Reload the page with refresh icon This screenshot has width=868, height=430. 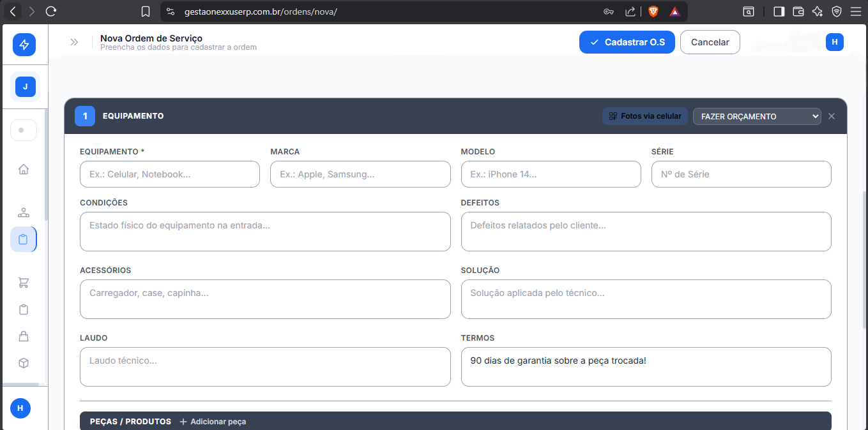[52, 11]
